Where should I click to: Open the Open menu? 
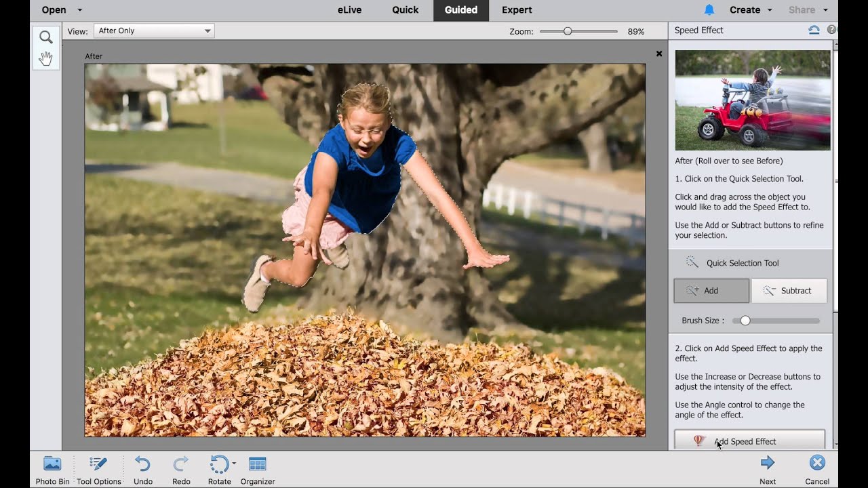point(54,9)
